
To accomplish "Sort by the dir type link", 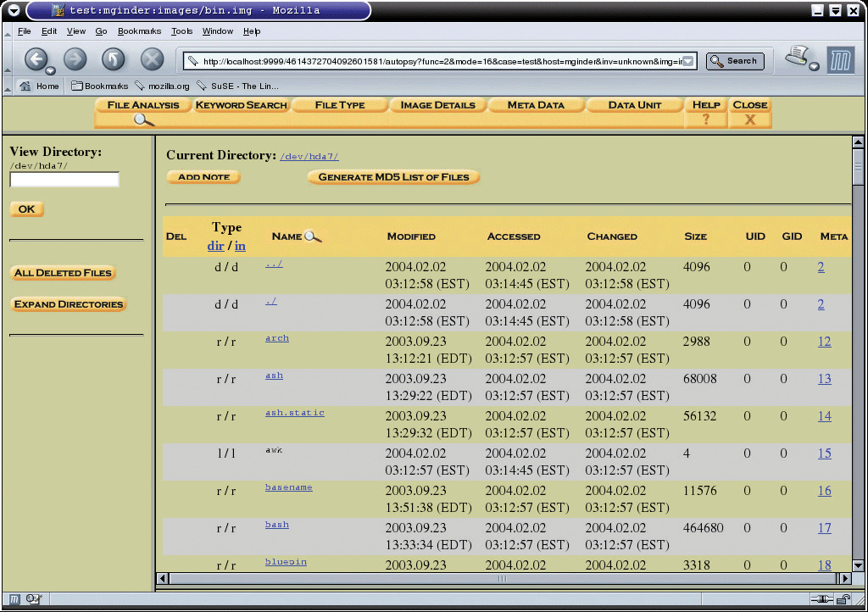I will [x=215, y=246].
